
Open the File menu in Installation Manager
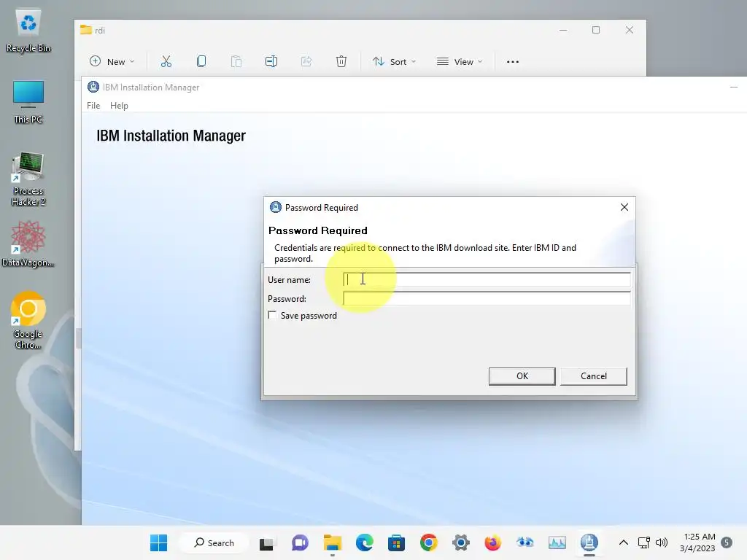coord(93,106)
